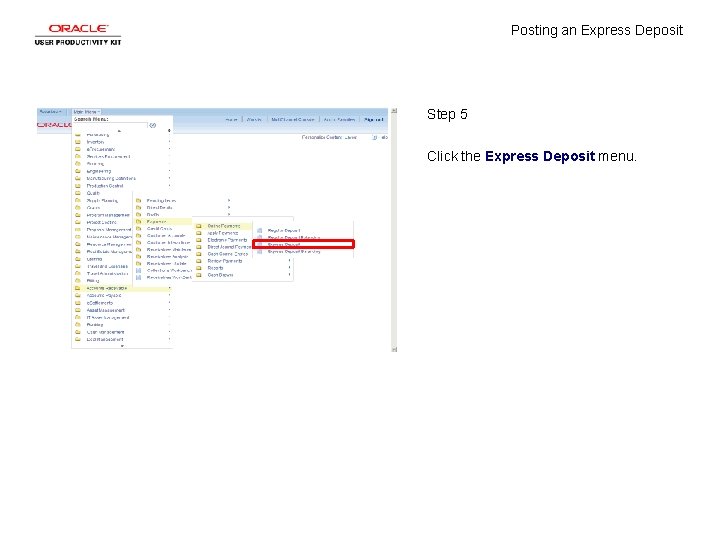Click the menu scroll-down arrow below Deal Management

(122, 346)
